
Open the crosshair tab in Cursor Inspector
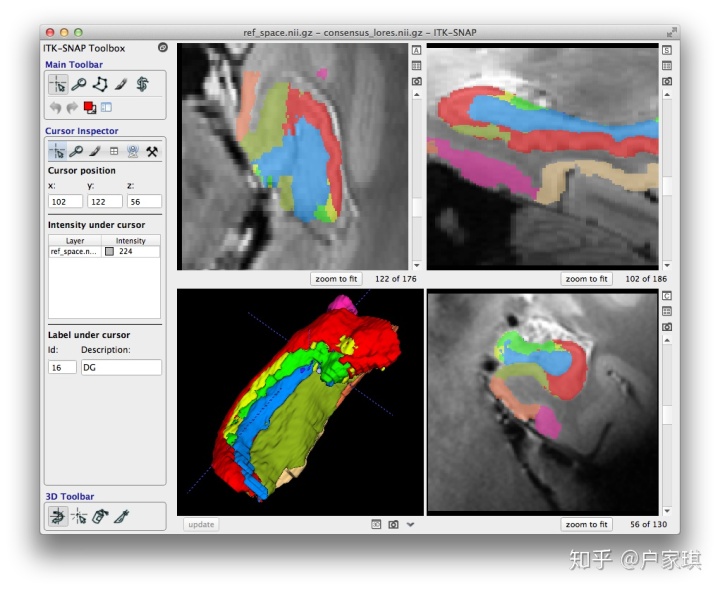[x=58, y=151]
